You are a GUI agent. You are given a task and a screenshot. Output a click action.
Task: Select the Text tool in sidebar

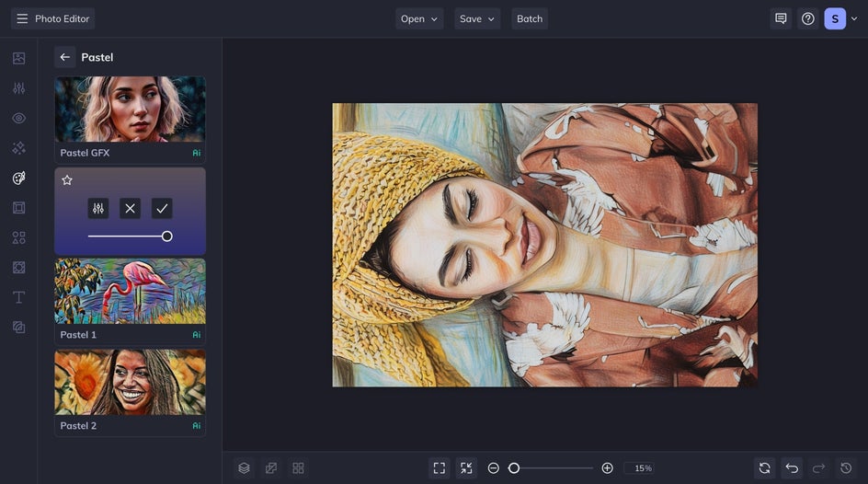pos(18,297)
